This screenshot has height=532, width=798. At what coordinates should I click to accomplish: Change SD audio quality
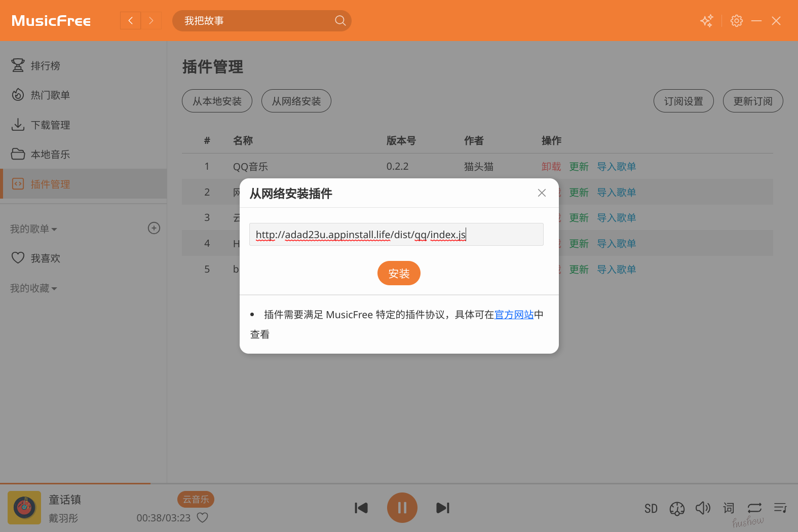pos(651,508)
